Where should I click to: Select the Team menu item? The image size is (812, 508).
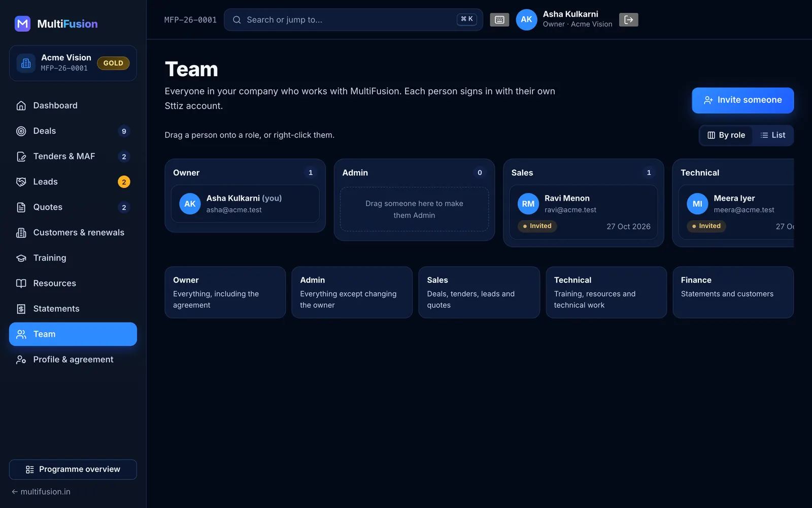(73, 334)
